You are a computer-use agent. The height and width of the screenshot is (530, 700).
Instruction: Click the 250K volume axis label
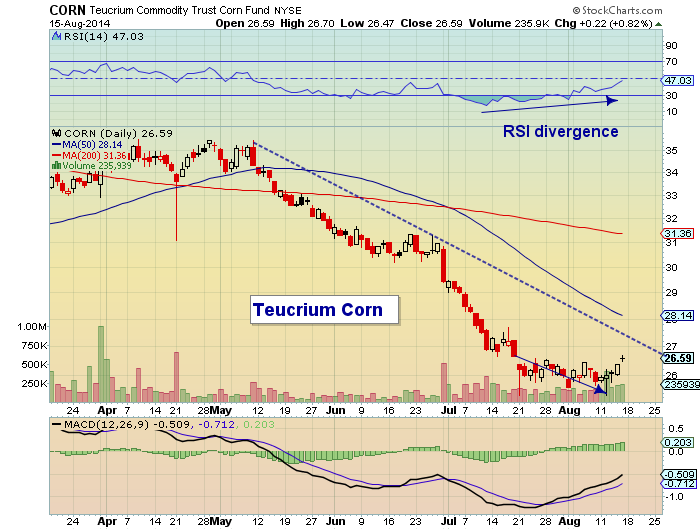tap(34, 384)
